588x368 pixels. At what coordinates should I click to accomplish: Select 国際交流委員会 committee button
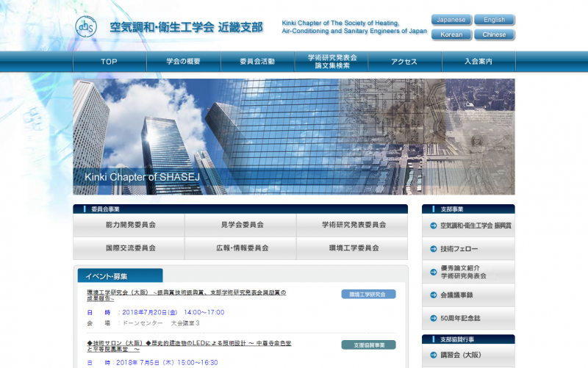click(x=129, y=248)
